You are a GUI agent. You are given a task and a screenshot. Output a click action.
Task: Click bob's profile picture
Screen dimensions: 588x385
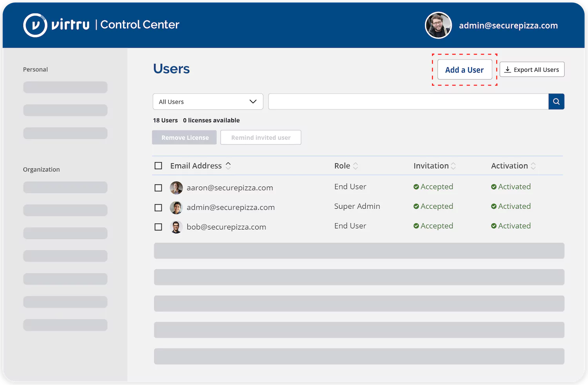[x=176, y=227]
